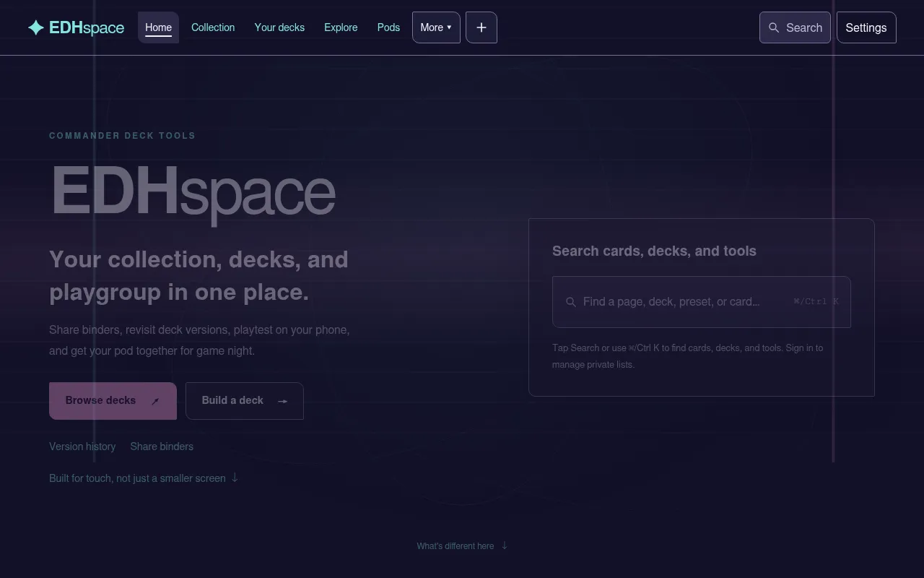924x578 pixels.
Task: Click the ⌘/Ctrl K shortcut hint
Action: (x=816, y=302)
